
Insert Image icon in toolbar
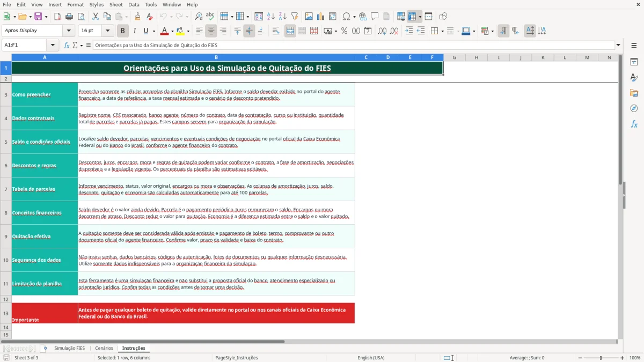pos(309,17)
